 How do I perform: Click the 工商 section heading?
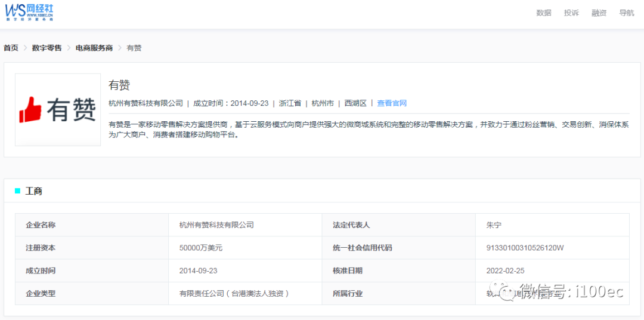pyautogui.click(x=33, y=191)
